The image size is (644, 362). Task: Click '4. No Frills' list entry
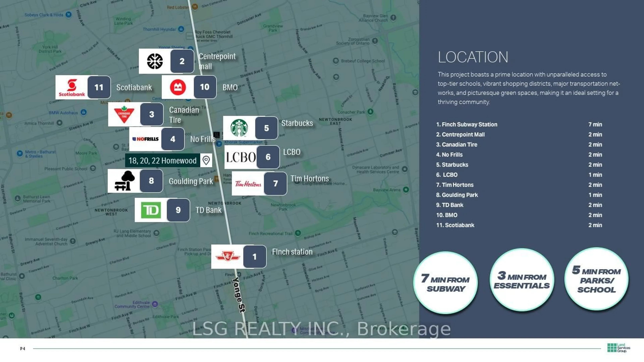tap(449, 155)
